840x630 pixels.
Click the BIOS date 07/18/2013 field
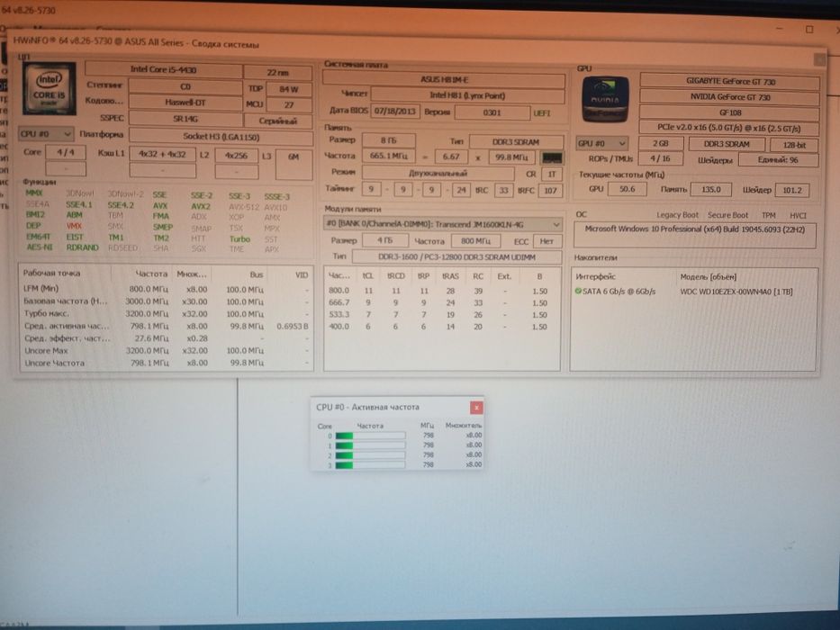click(x=395, y=112)
